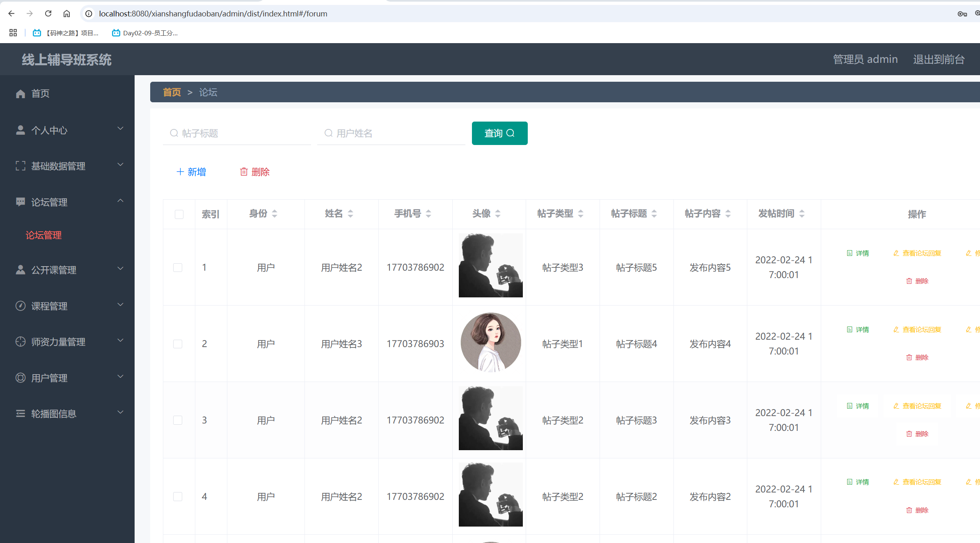
Task: Focus the 帖子标题 search field
Action: [x=237, y=133]
